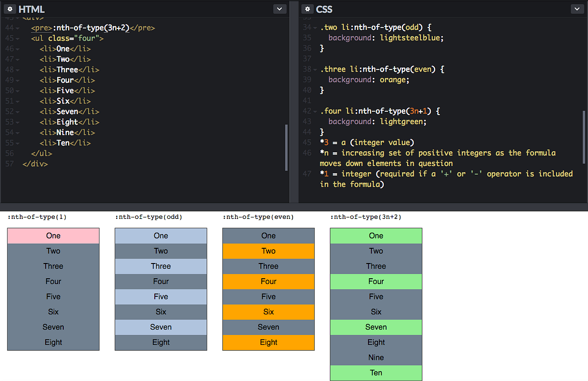Viewport: 588px width, 381px height.
Task: Select the HTML panel title
Action: click(32, 8)
